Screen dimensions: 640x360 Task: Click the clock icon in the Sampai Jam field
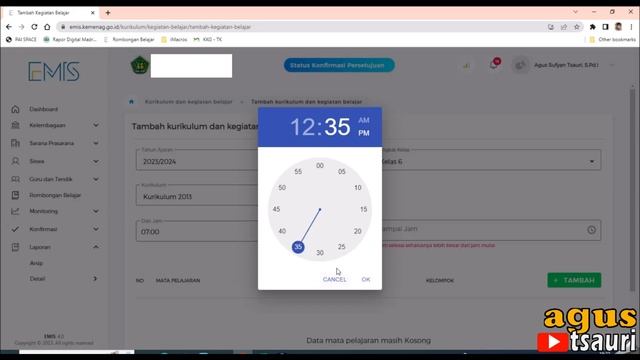tap(591, 230)
